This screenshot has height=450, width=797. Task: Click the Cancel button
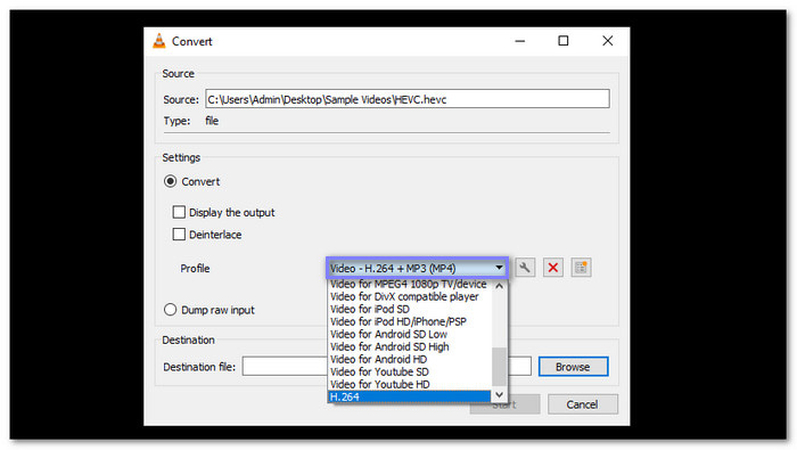(583, 404)
